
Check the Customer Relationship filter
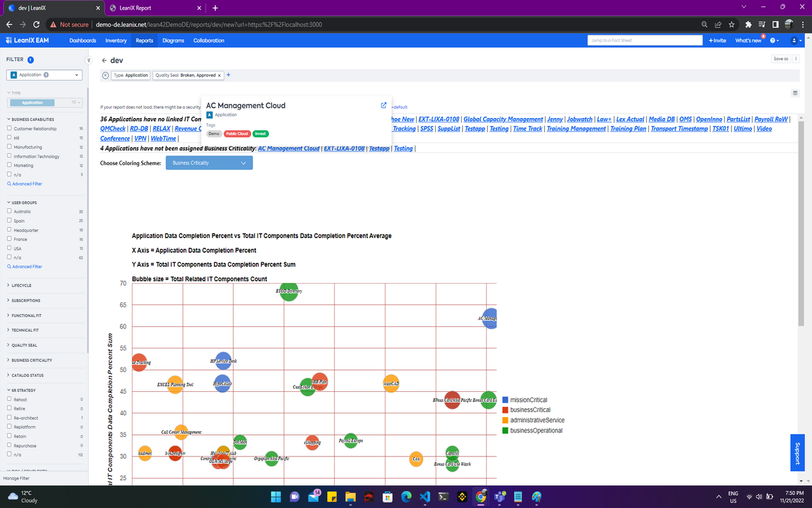point(9,128)
